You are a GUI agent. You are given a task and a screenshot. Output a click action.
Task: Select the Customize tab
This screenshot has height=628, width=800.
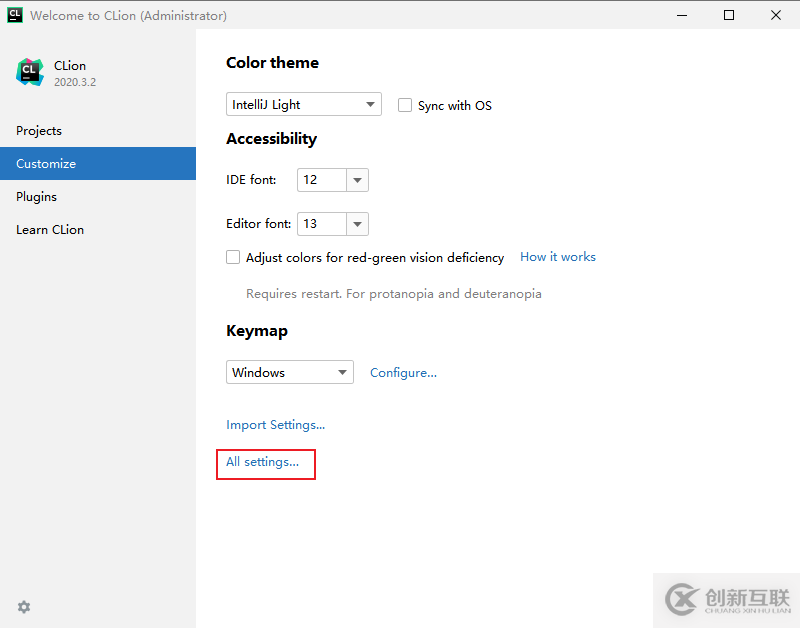click(46, 164)
